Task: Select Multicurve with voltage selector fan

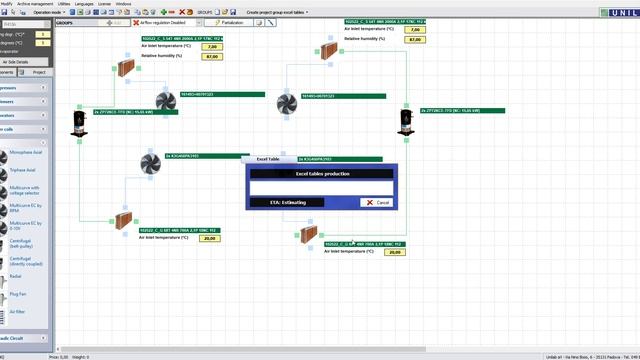Action: pos(24,190)
